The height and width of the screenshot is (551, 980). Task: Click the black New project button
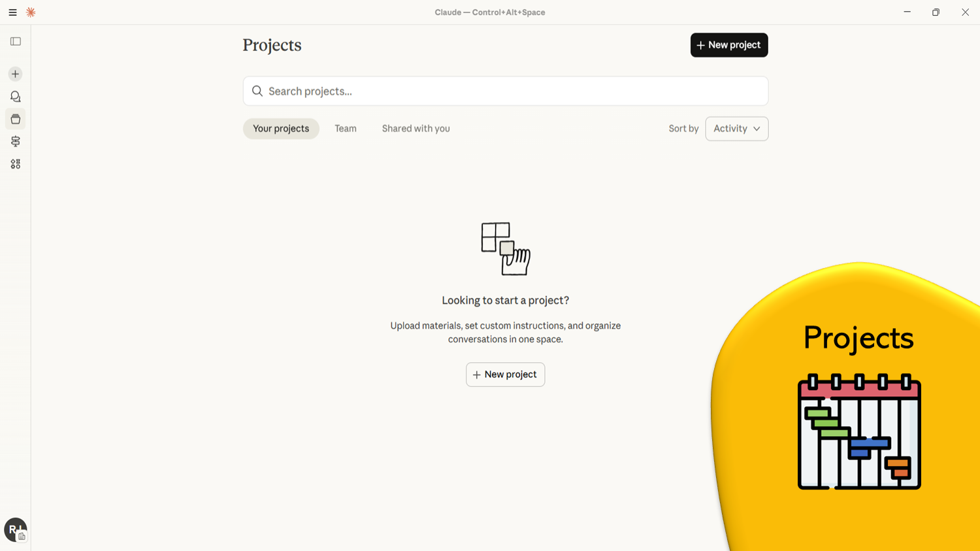tap(728, 45)
